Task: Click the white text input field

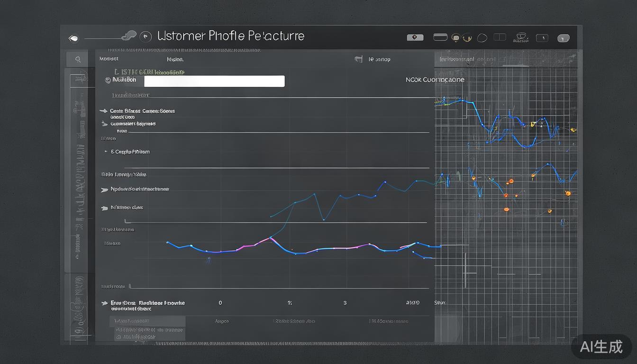Action: 214,81
